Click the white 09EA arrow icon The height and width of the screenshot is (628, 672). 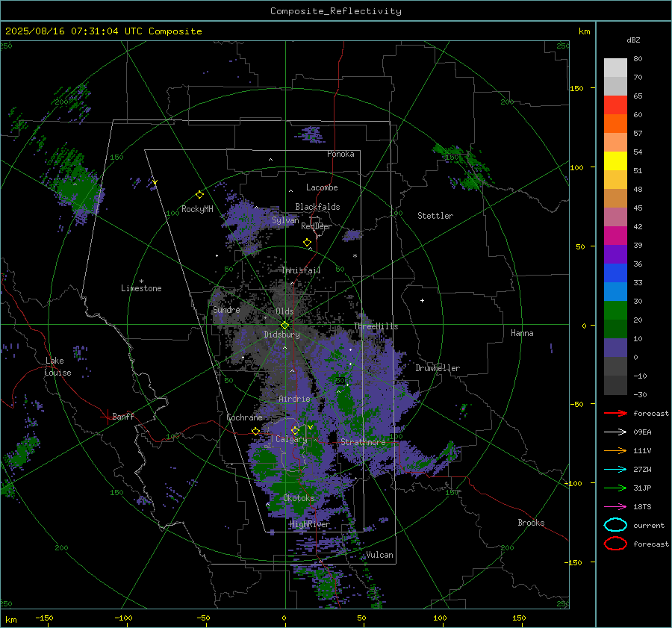point(615,432)
